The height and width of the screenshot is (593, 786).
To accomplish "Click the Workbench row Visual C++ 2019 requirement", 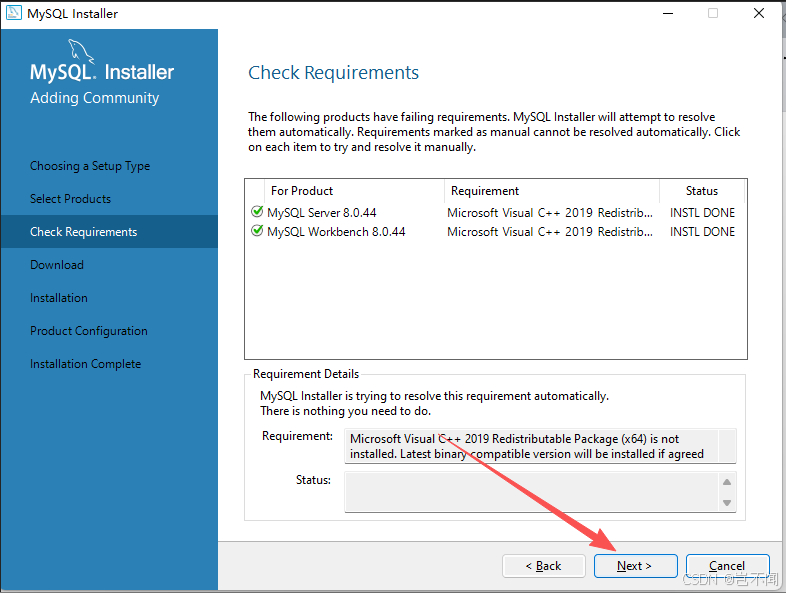I will point(550,232).
